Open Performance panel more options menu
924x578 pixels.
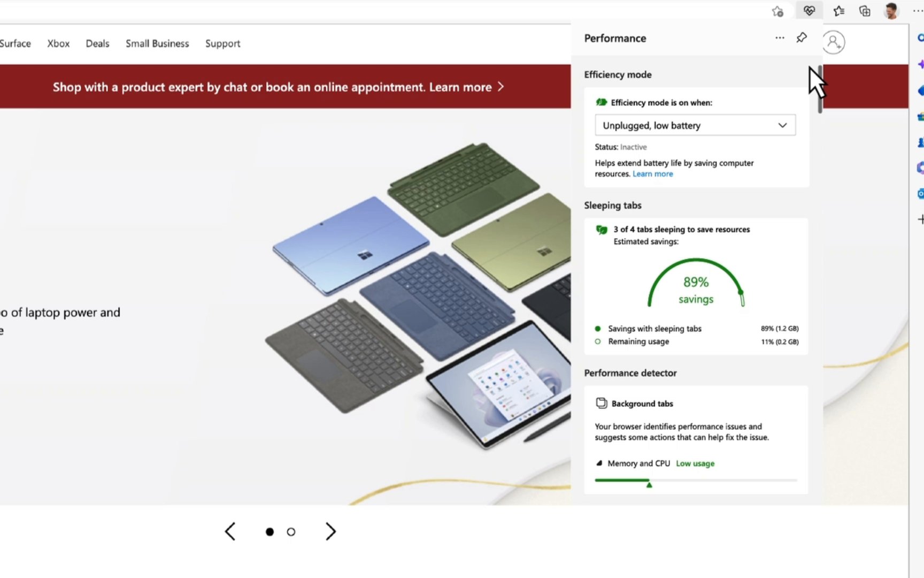coord(779,37)
